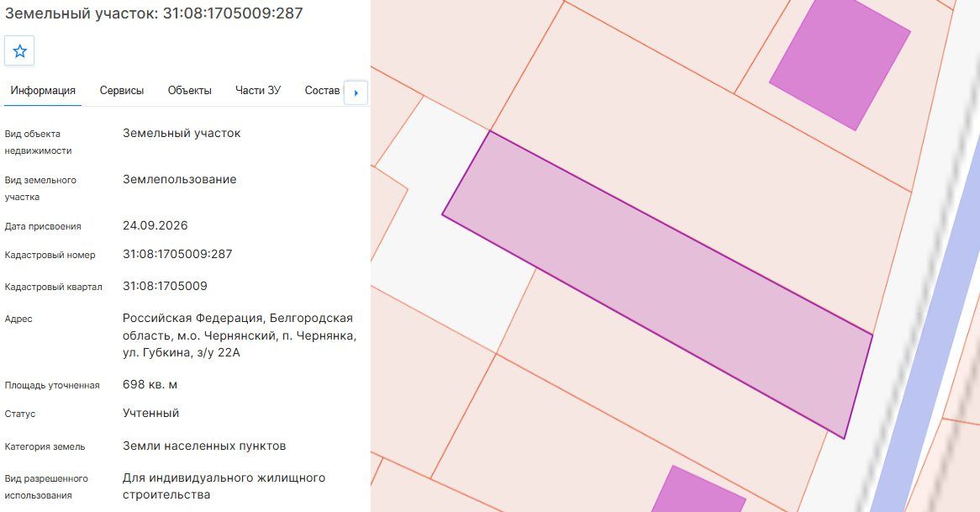
Task: Select the Кадастровый номер label
Action: click(x=50, y=255)
